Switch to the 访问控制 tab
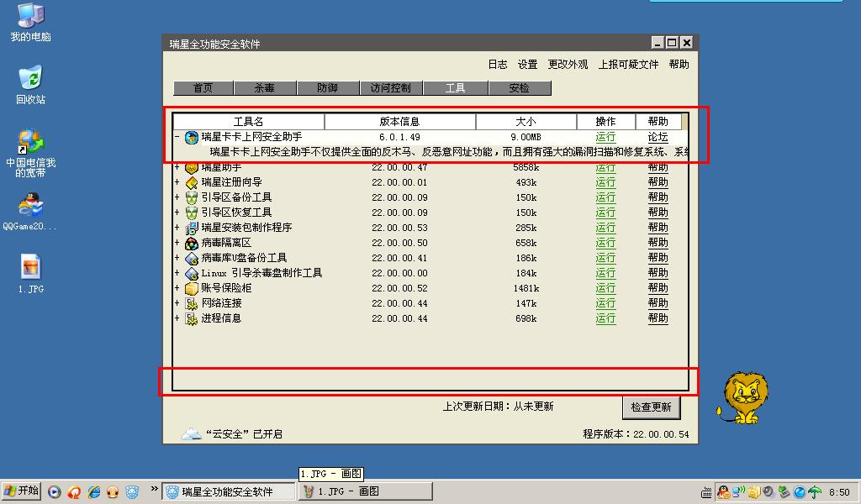The height and width of the screenshot is (504, 861). pyautogui.click(x=391, y=87)
